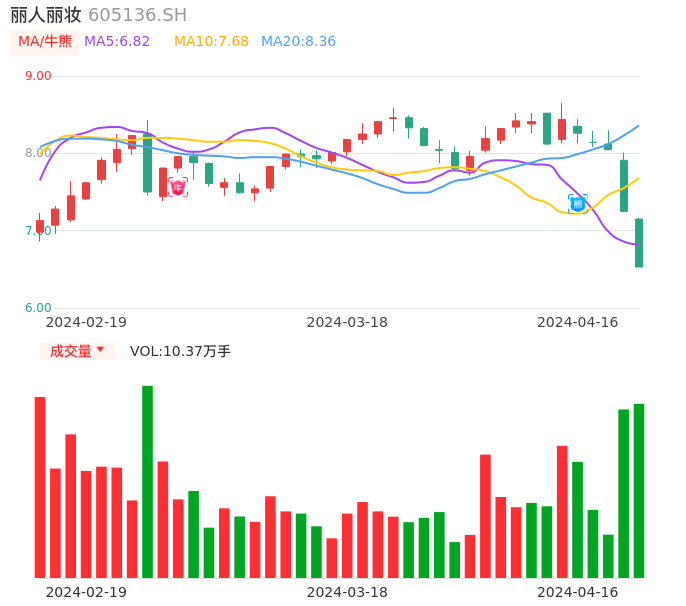Screen dimensions: 686x606
Task: Click the 2024-02-19 date label under price chart
Action: click(86, 322)
